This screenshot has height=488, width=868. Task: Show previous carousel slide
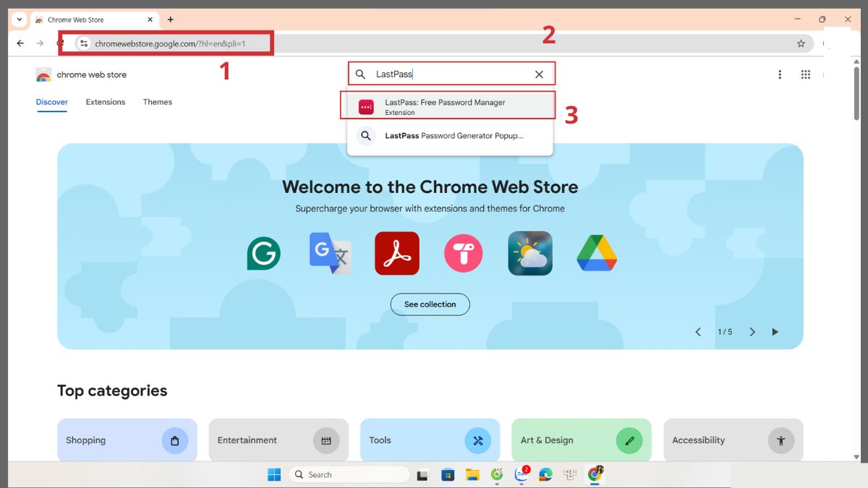click(698, 332)
